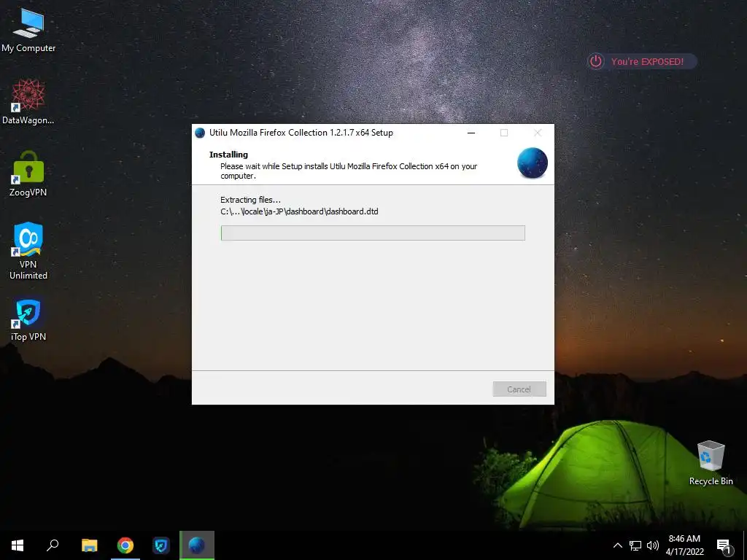Open iTop VPN shield in the taskbar
Viewport: 747px width, 560px height.
pyautogui.click(x=161, y=545)
